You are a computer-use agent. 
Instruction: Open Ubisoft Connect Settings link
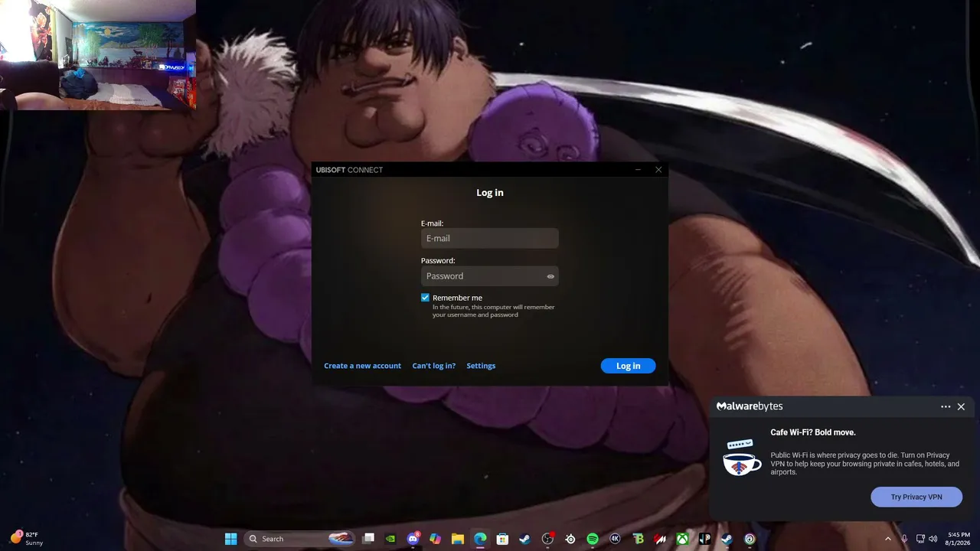(x=481, y=366)
